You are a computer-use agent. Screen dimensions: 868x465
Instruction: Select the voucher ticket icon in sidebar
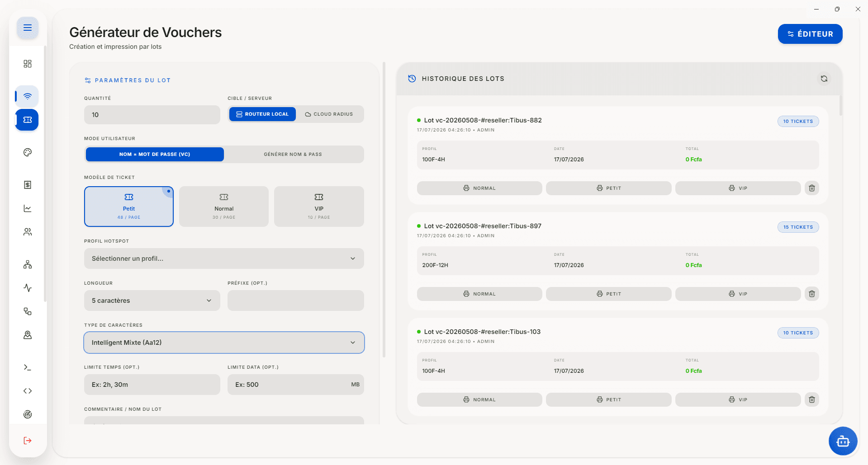[28, 120]
